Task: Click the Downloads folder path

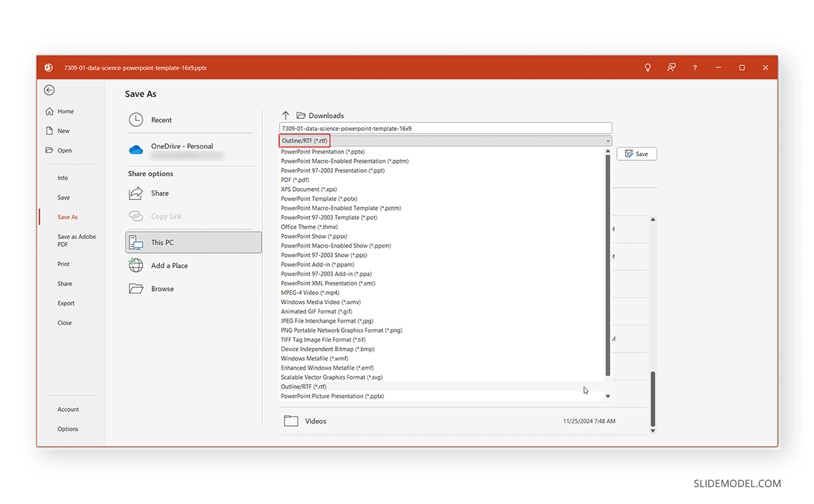Action: [321, 115]
